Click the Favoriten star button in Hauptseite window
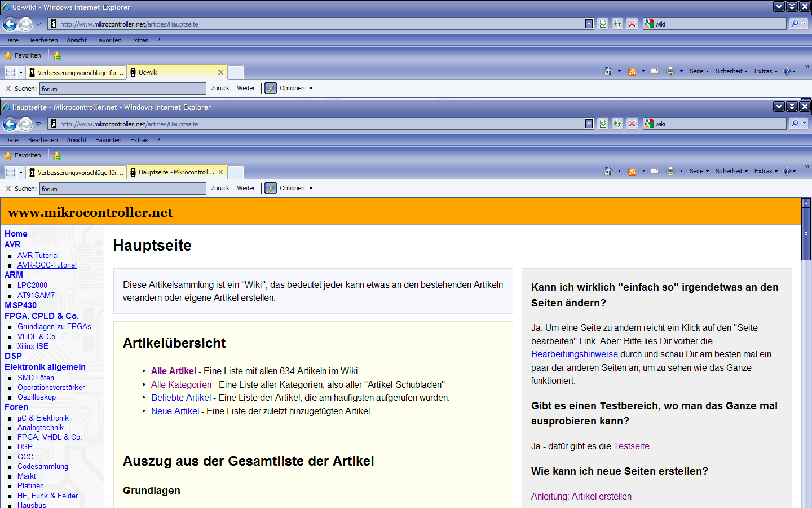 pos(23,155)
